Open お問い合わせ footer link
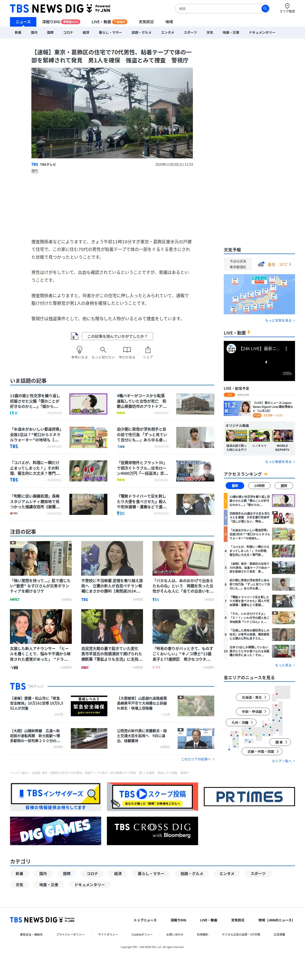Viewport: 305px width, 980px height. coord(175,935)
